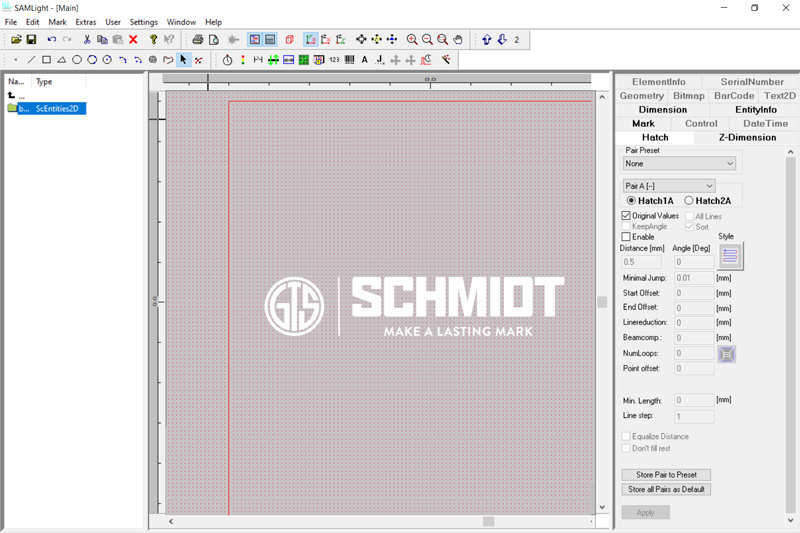Click the traffic light control icon
The height and width of the screenshot is (533, 800).
pos(243,60)
